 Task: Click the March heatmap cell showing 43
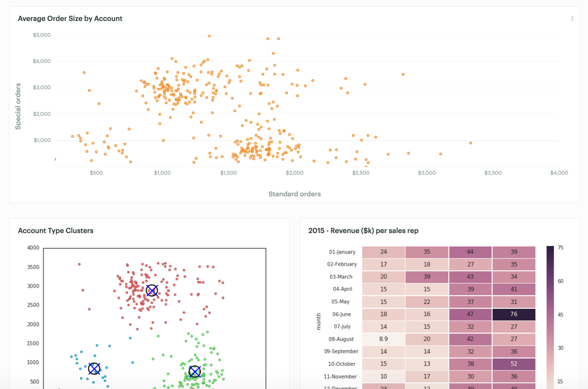(x=470, y=277)
